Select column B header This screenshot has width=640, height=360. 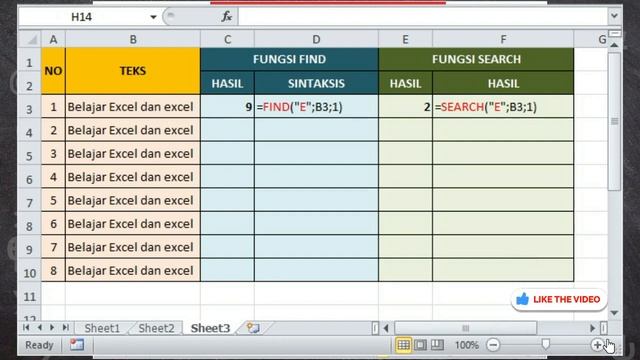pyautogui.click(x=133, y=40)
